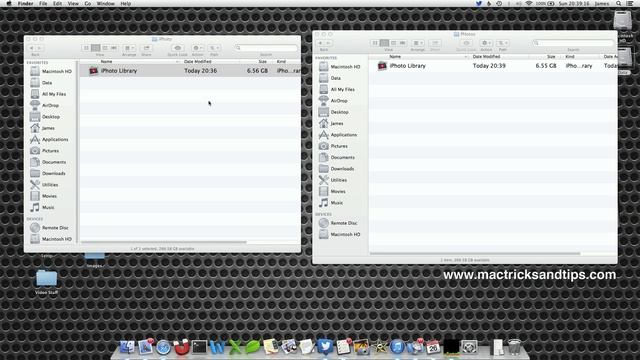640x360 pixels.
Task: Switch right window to icon view
Action: point(375,43)
